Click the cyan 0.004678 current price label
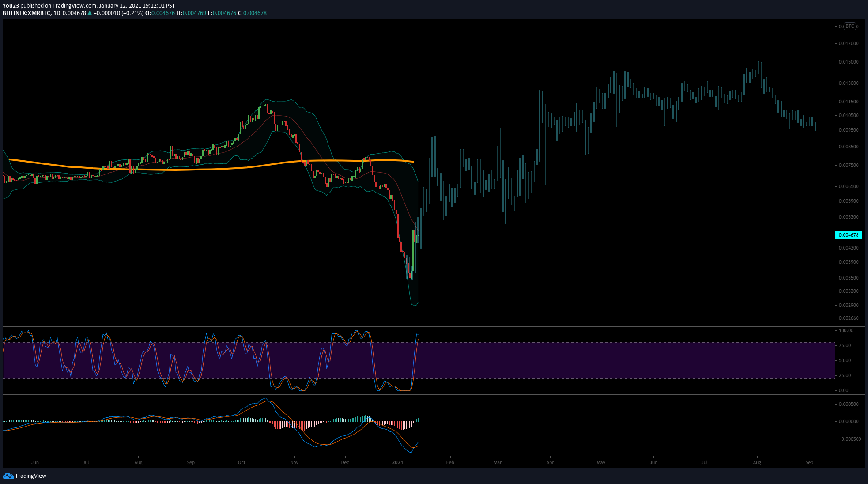The width and height of the screenshot is (868, 484). 849,235
